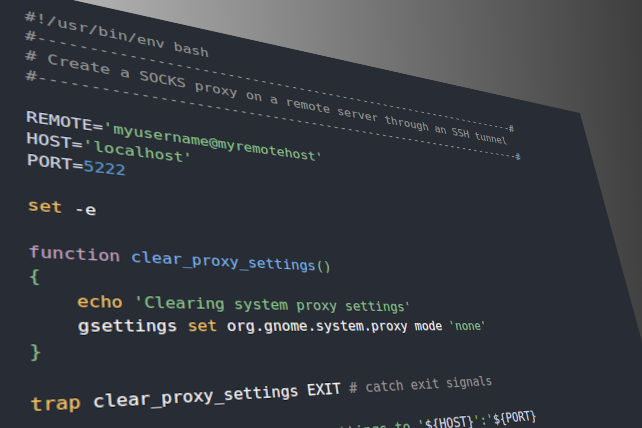
Task: Click the '#!/usr/bin/env bash' shebang line
Action: coord(117,35)
